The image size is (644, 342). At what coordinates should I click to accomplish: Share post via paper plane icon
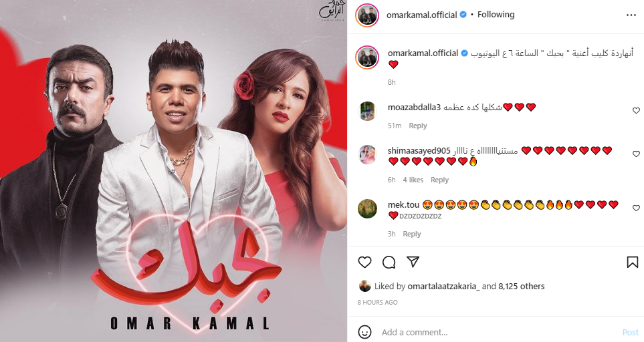pos(413,262)
